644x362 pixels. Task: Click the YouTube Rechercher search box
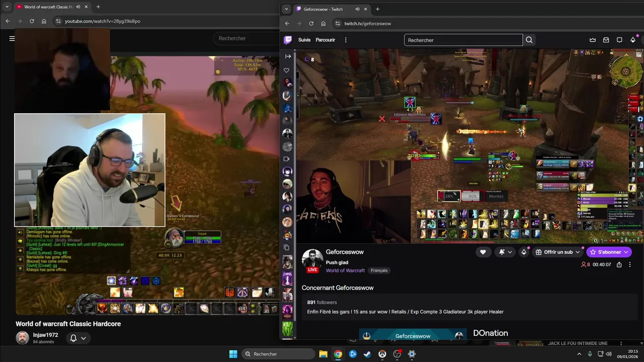pyautogui.click(x=246, y=38)
